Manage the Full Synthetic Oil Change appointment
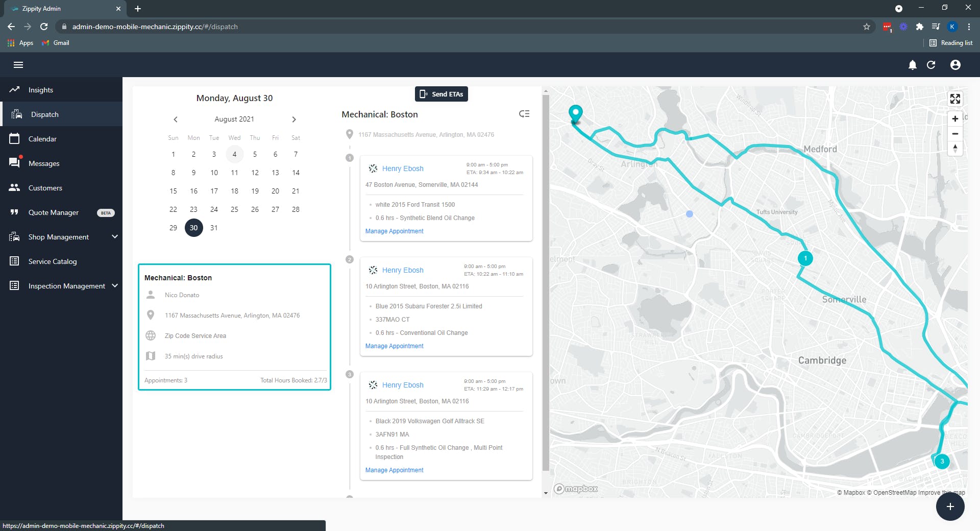 (394, 470)
